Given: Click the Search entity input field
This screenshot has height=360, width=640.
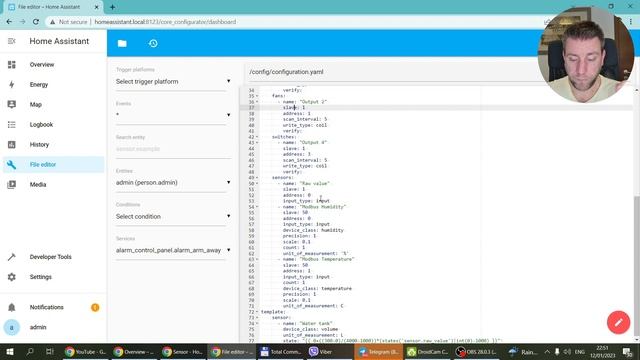Looking at the screenshot, I should point(173,149).
